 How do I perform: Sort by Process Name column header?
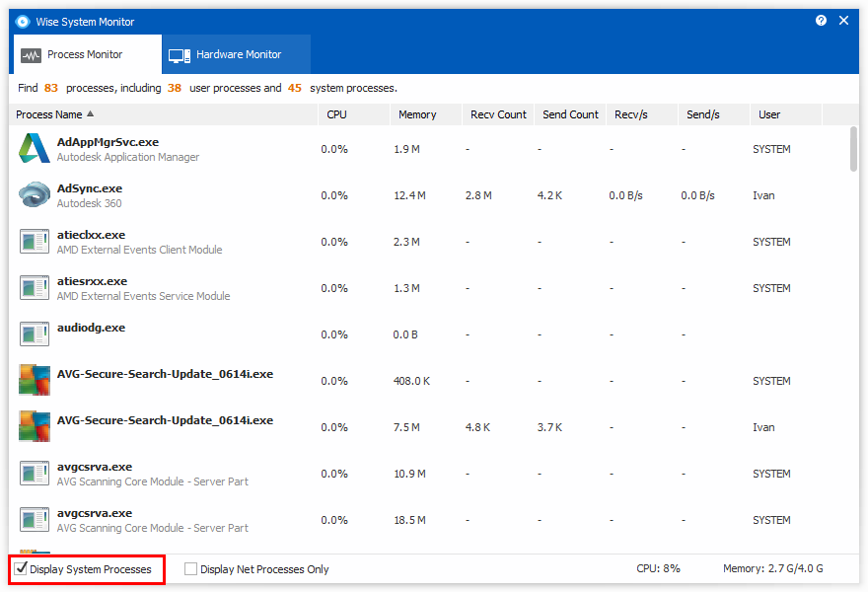point(164,114)
